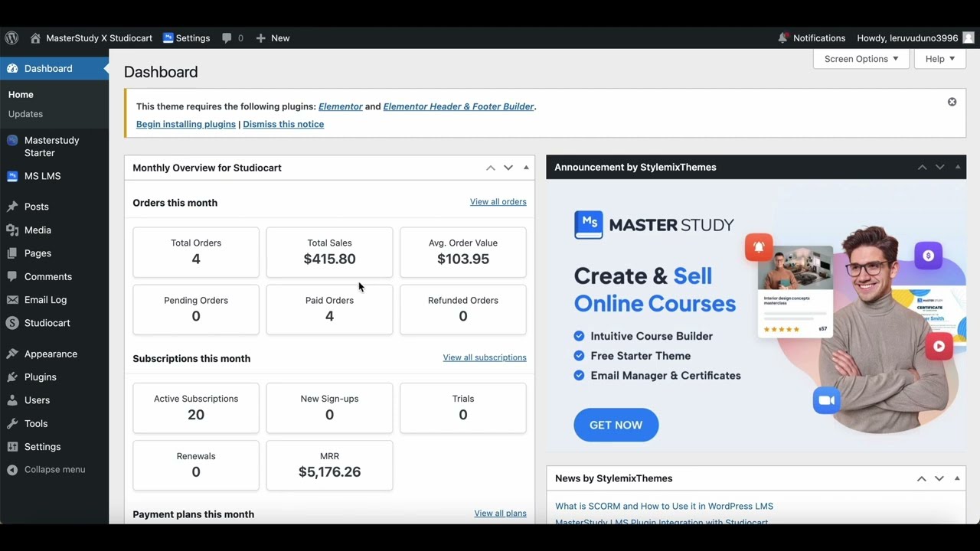Open What is SCORM news article link
The width and height of the screenshot is (980, 551).
tap(665, 506)
